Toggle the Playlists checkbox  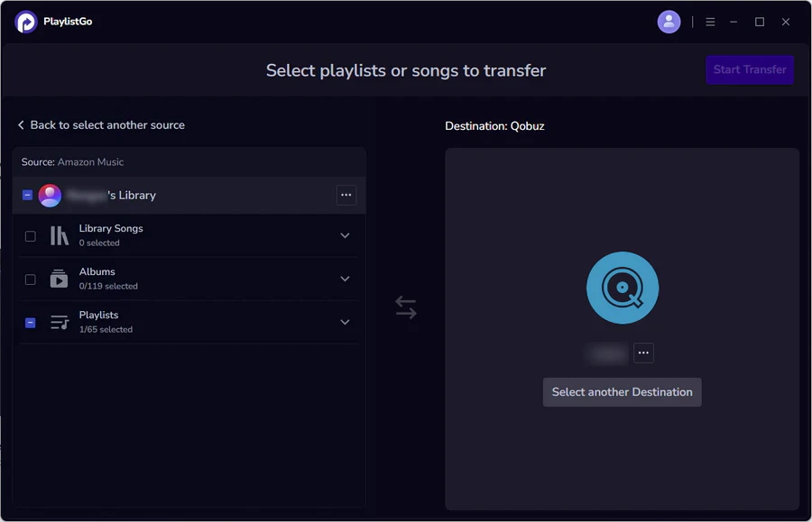(x=31, y=323)
